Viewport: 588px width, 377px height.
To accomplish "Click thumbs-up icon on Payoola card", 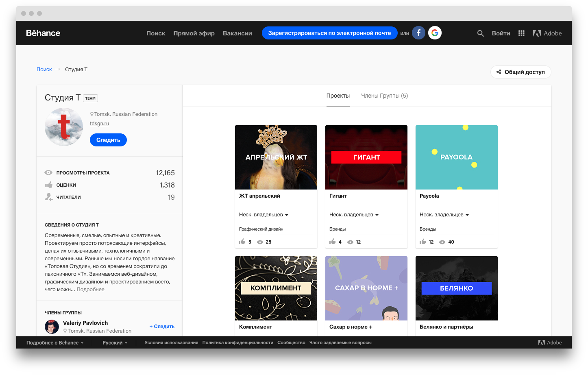I will click(423, 242).
